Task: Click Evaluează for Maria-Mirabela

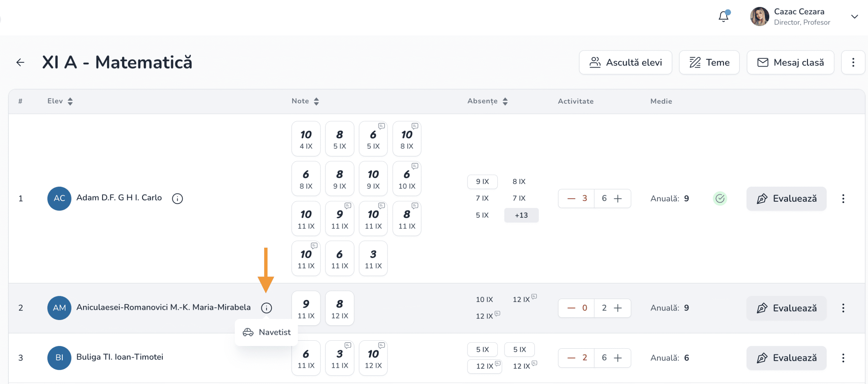Action: click(x=786, y=308)
